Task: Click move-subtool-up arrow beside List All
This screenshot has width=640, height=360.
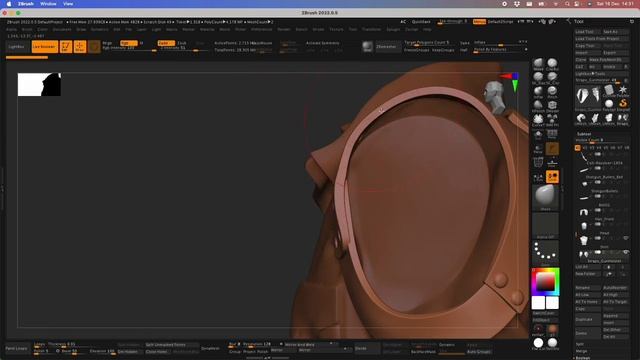Action: click(x=609, y=267)
